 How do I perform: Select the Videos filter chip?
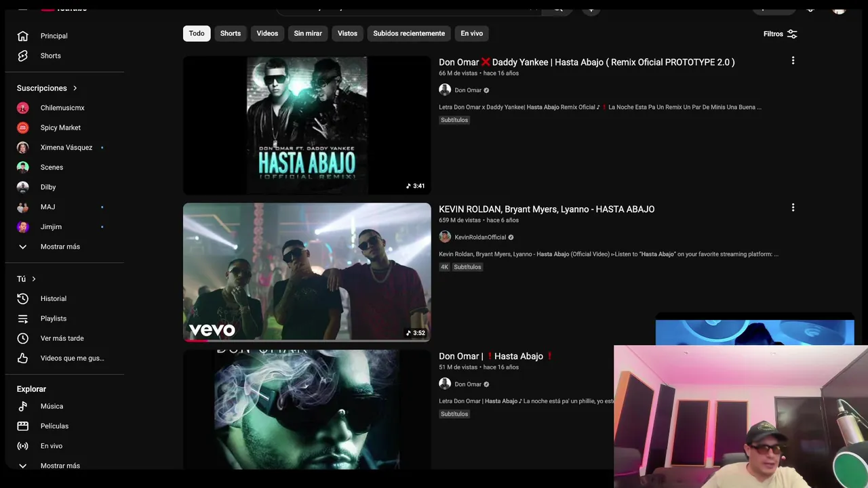click(267, 33)
